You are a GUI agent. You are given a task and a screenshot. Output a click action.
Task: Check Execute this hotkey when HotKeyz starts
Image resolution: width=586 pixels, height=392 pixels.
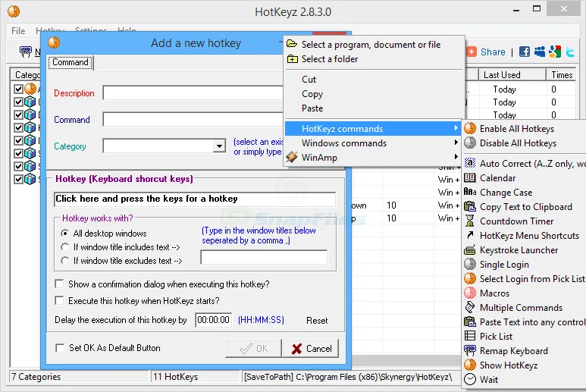tap(59, 300)
